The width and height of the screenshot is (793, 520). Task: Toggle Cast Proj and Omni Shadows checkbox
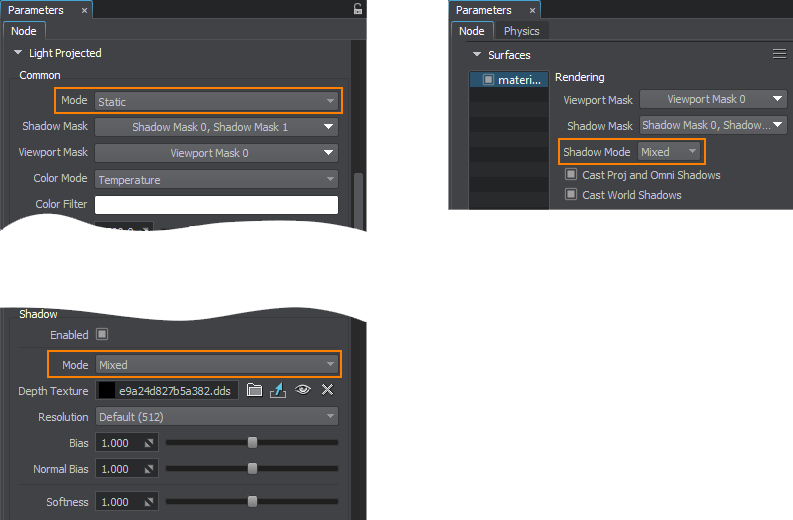click(x=571, y=175)
